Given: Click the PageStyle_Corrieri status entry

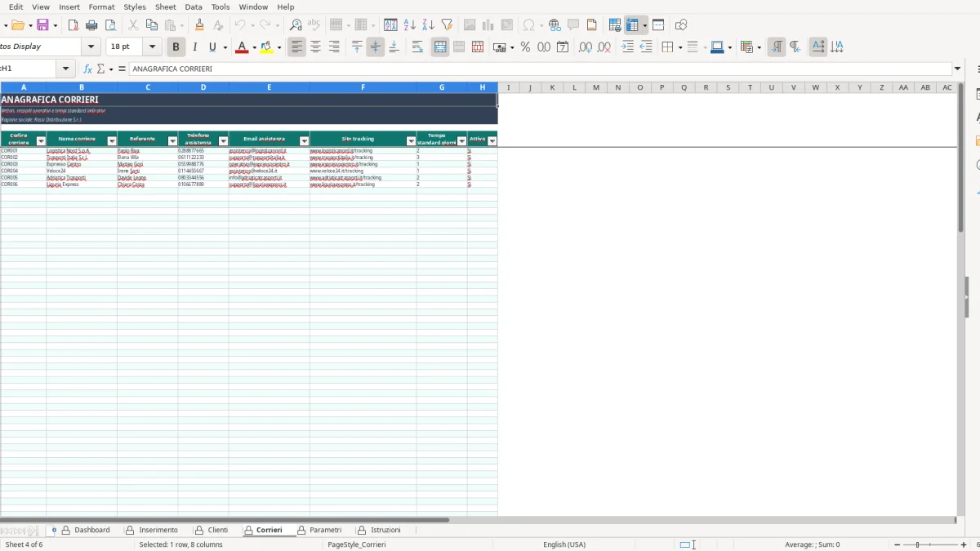Looking at the screenshot, I should [357, 544].
